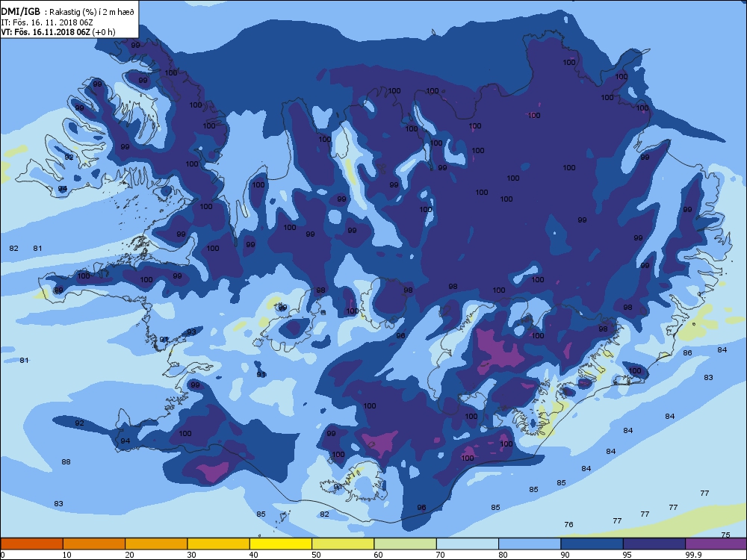Pick the dark indigo 95–99.9 legend swatch
Viewport: 747px width, 560px height.
(x=654, y=544)
